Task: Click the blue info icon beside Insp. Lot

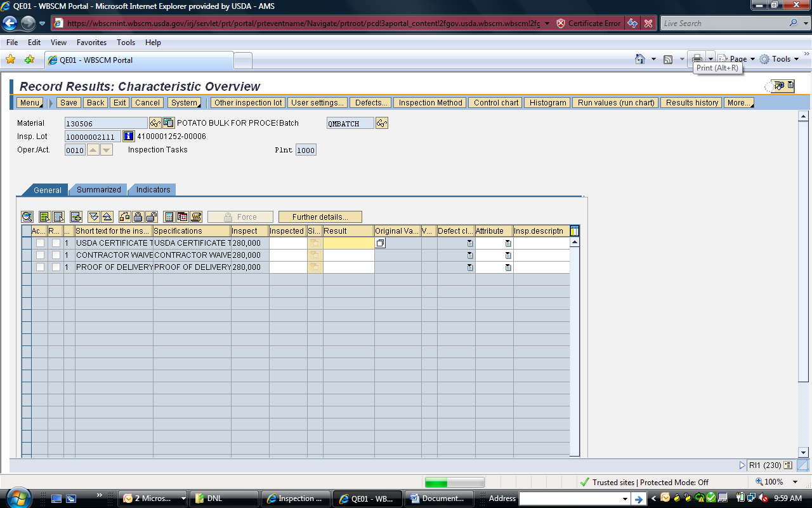Action: click(129, 137)
